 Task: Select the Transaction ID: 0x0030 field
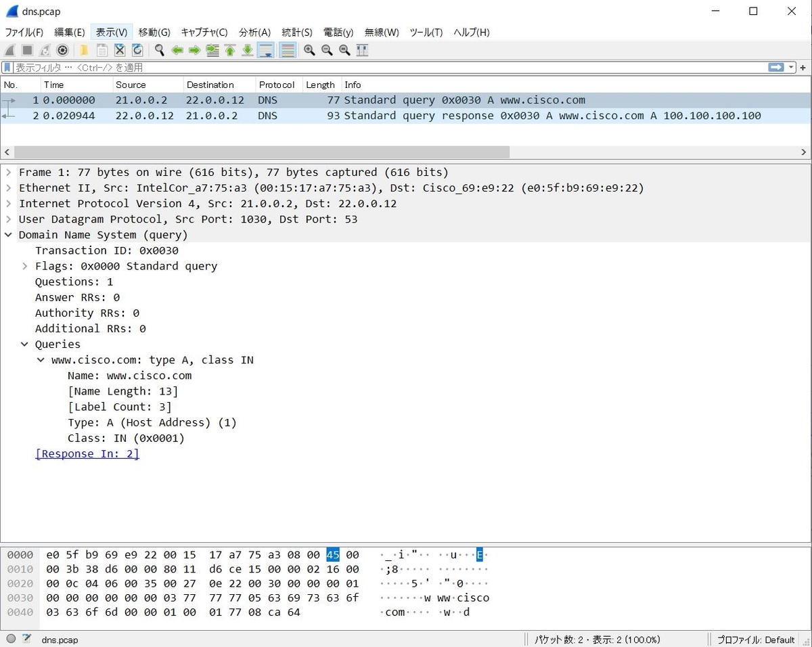click(107, 250)
